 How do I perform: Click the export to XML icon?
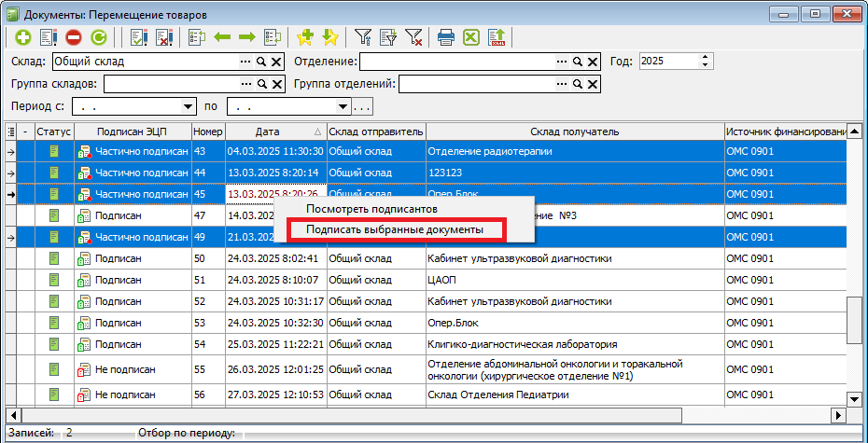[497, 38]
